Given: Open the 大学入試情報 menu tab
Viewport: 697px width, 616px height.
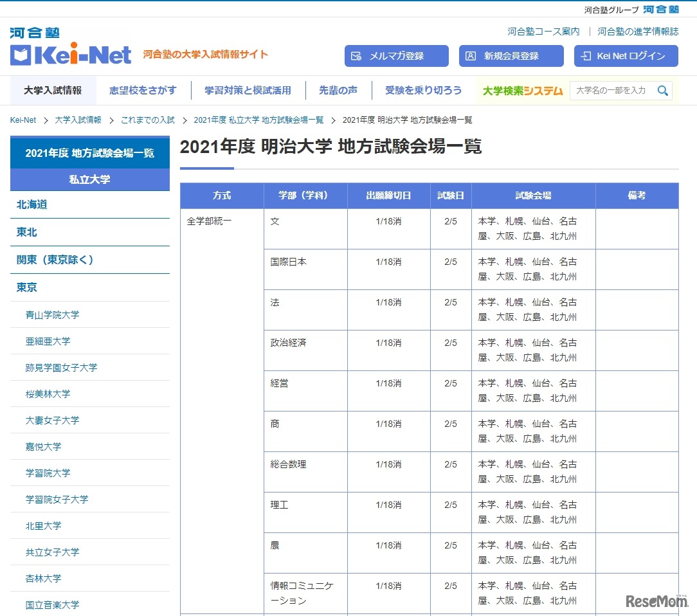Looking at the screenshot, I should pyautogui.click(x=53, y=91).
